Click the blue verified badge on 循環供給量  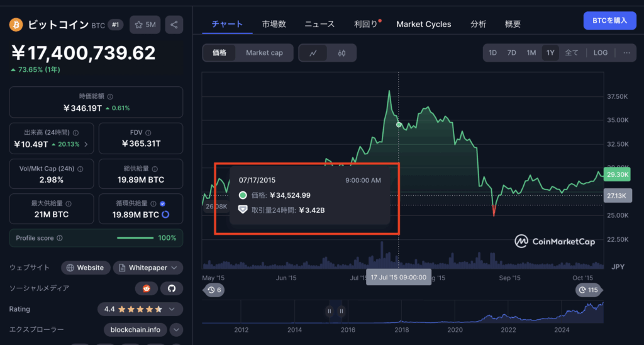[163, 203]
